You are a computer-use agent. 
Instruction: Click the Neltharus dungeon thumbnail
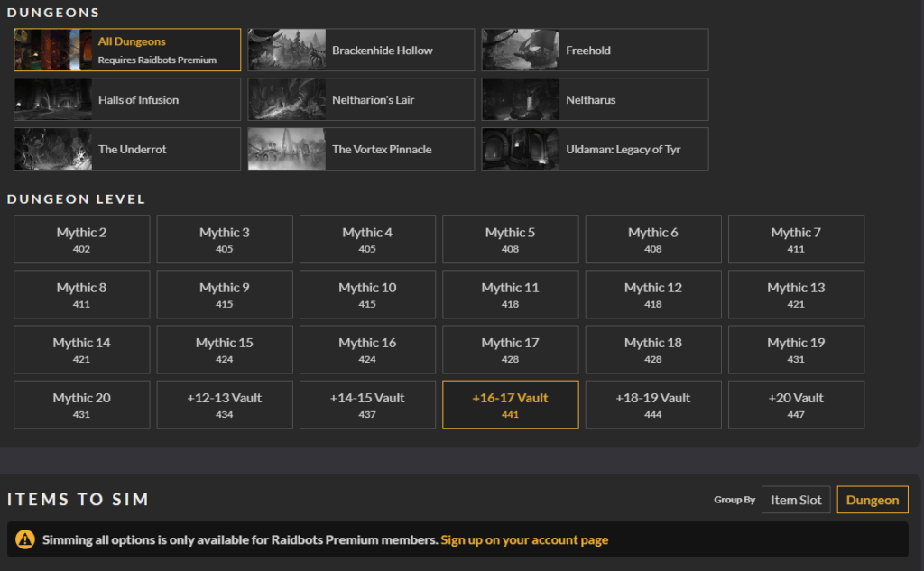(x=522, y=99)
